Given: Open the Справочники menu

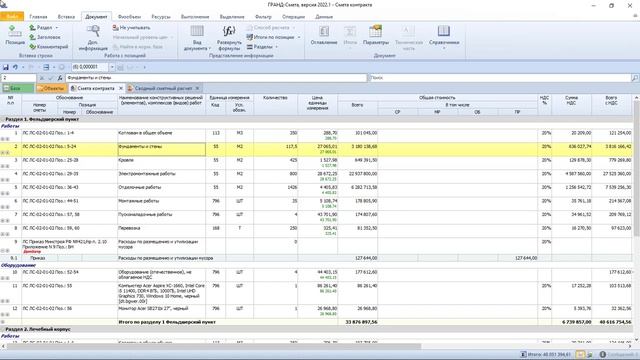Looking at the screenshot, I should tap(444, 37).
